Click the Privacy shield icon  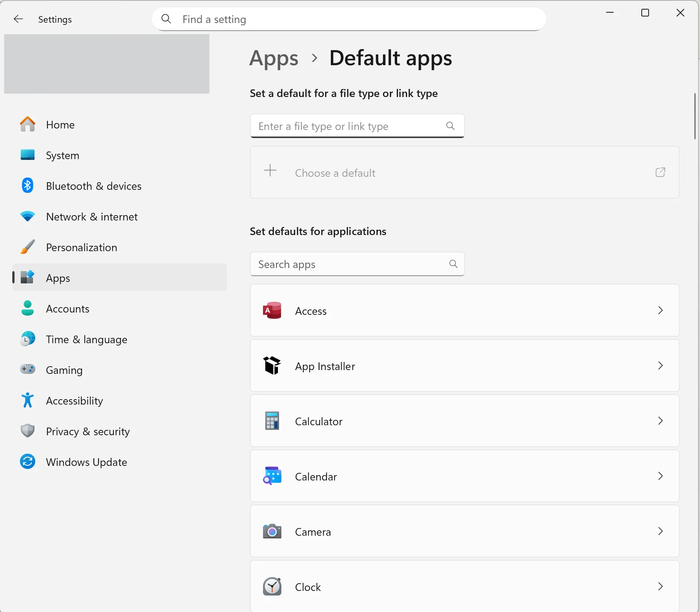pyautogui.click(x=28, y=431)
